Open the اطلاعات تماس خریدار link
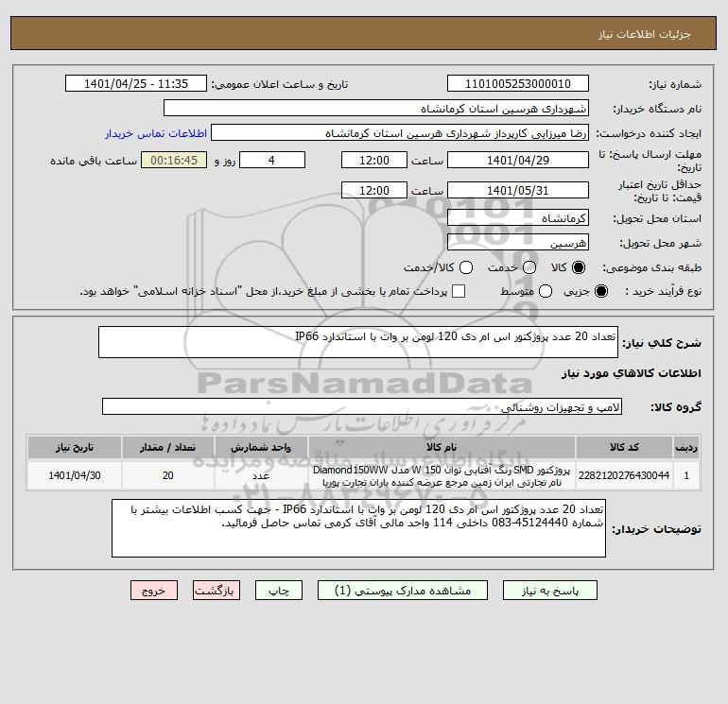The height and width of the screenshot is (704, 728). [156, 133]
